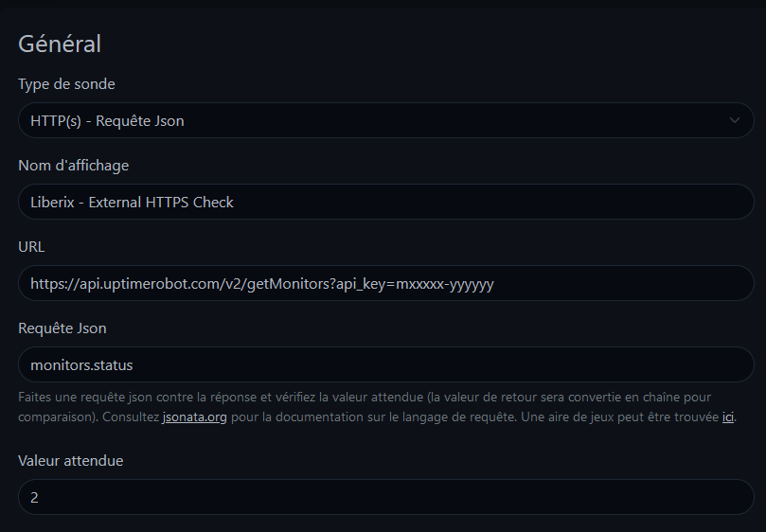Click the 'Nom d'affichage' label
The width and height of the screenshot is (766, 532).
tap(73, 166)
